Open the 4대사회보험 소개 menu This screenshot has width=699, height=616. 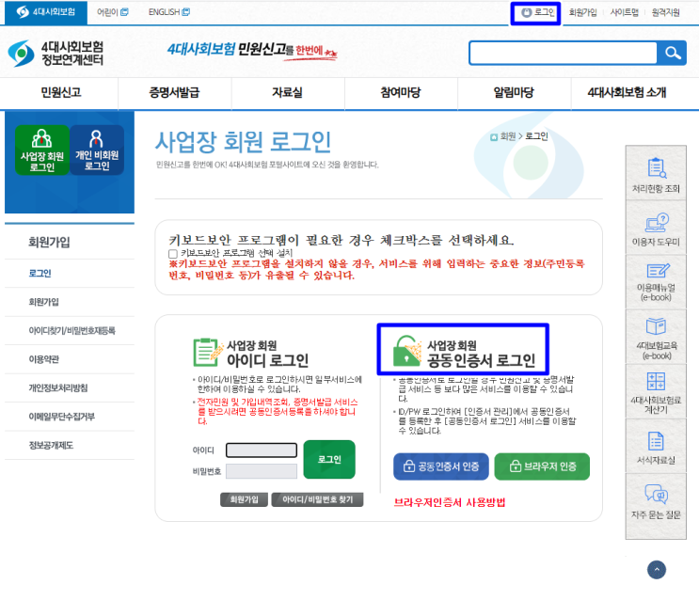(x=627, y=93)
